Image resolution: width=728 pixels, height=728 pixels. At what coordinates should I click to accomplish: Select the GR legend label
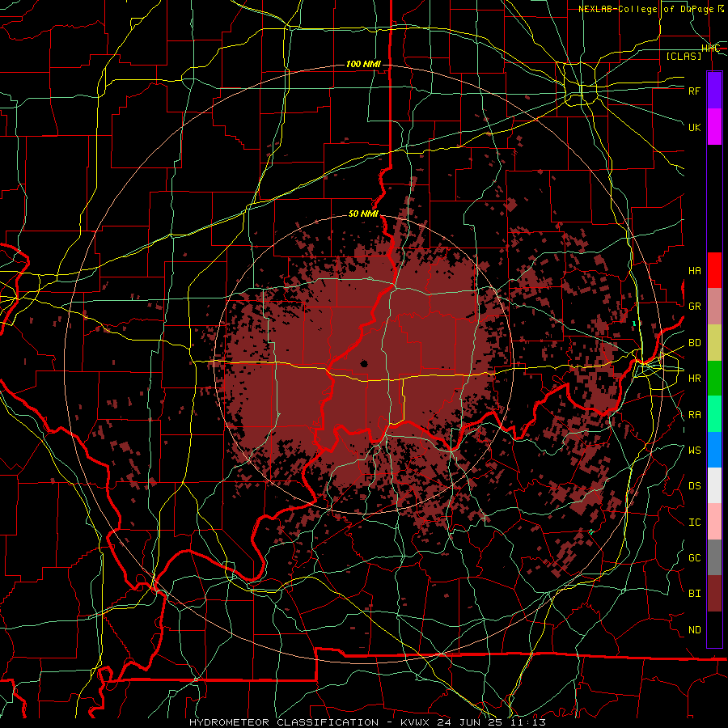(695, 307)
